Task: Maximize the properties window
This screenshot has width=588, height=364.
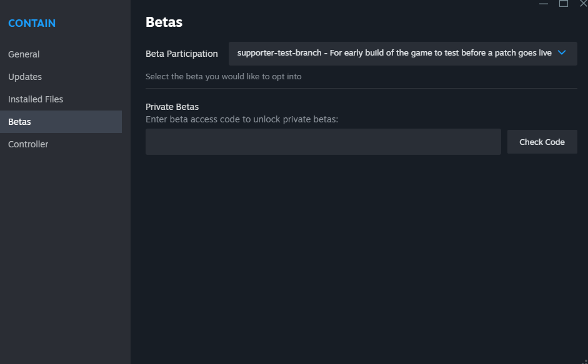Action: (563, 4)
